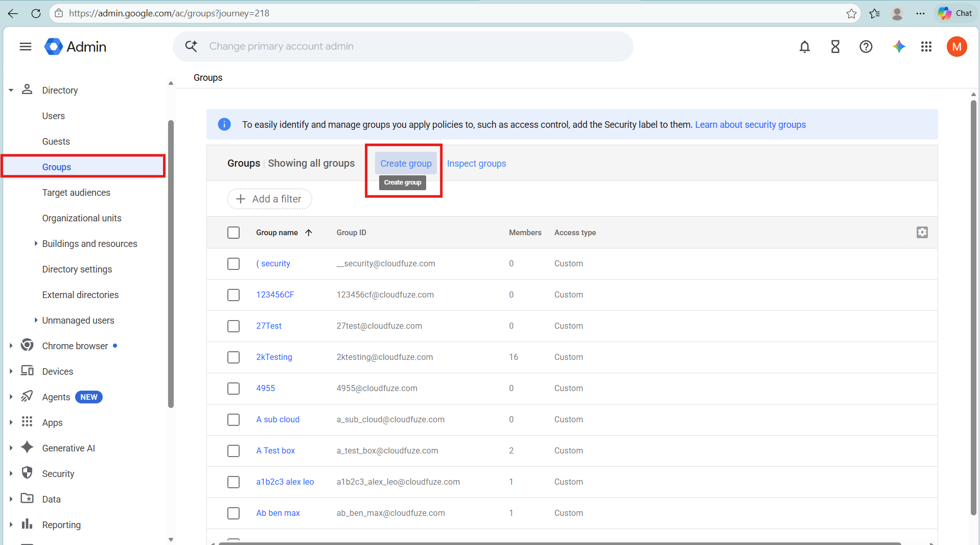Open Learn about security groups link
Viewport: 980px width, 545px height.
pyautogui.click(x=750, y=125)
